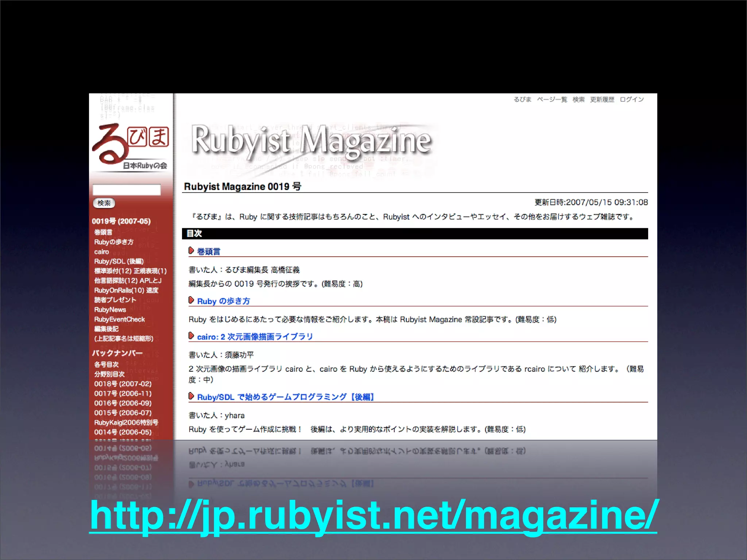Click the 更新日時:2007/05/15 09:31:08 timestamp
The image size is (747, 560).
(591, 202)
